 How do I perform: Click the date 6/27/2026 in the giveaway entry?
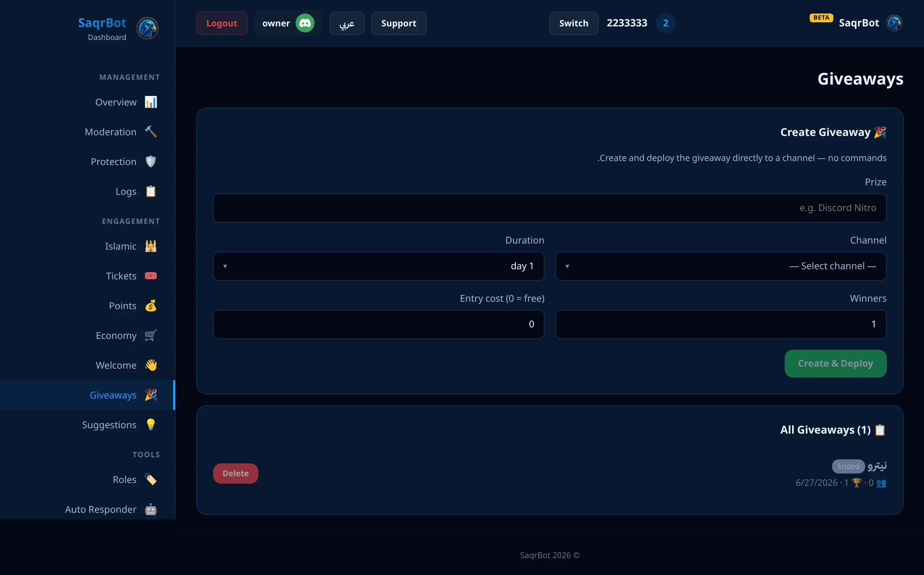[x=816, y=483]
